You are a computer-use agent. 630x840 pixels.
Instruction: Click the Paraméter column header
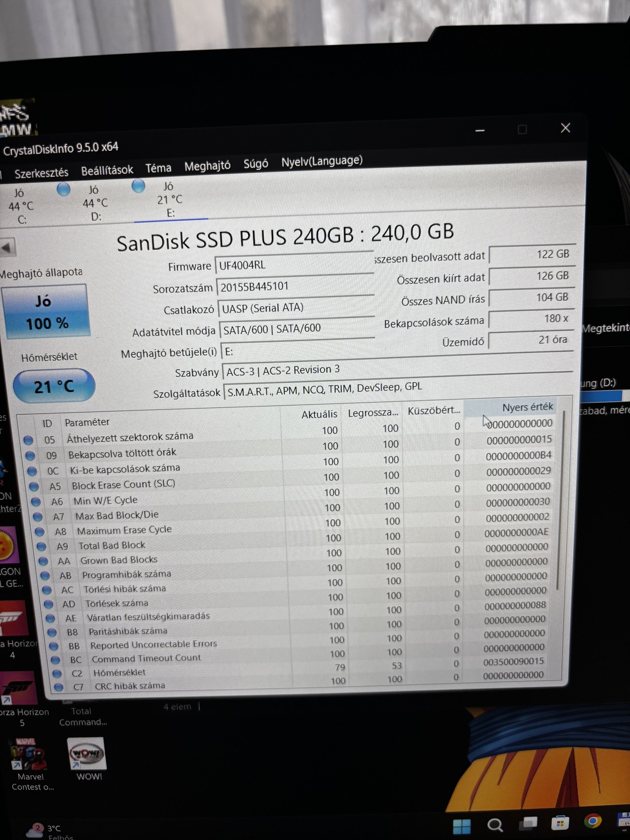[x=87, y=423]
